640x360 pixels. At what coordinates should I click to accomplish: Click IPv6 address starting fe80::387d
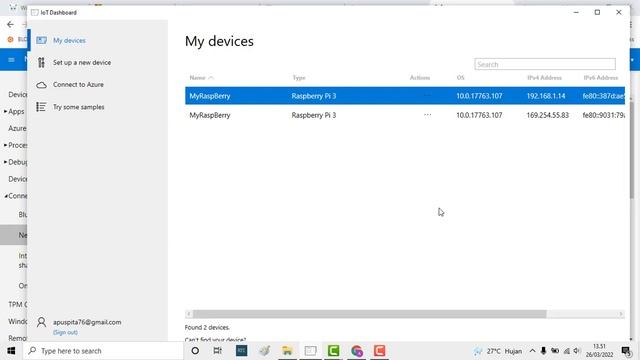604,96
